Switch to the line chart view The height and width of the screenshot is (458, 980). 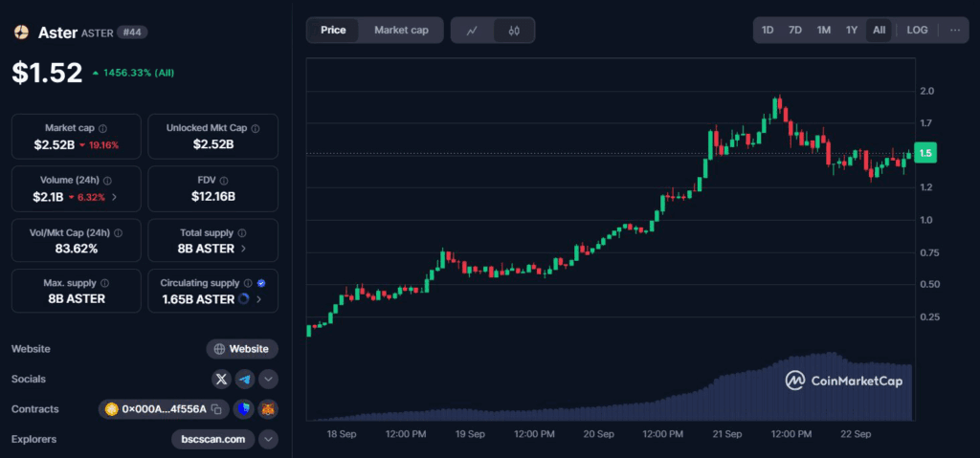tap(472, 31)
